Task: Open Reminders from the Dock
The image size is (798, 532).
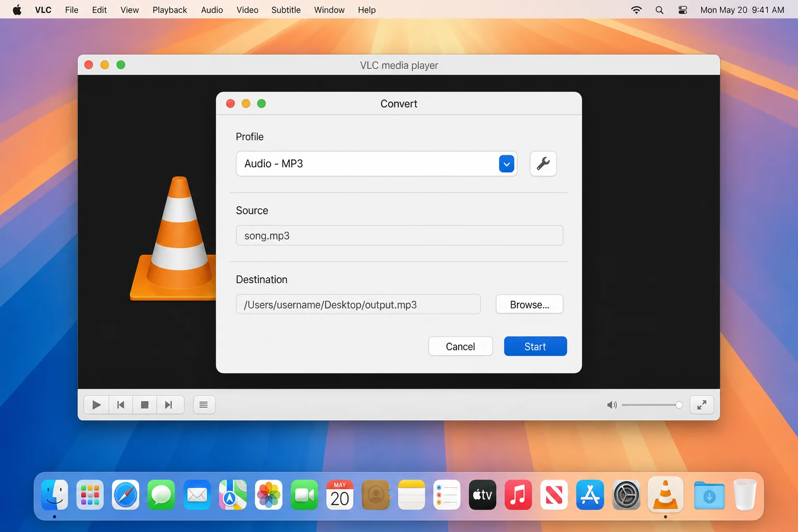Action: [x=447, y=495]
